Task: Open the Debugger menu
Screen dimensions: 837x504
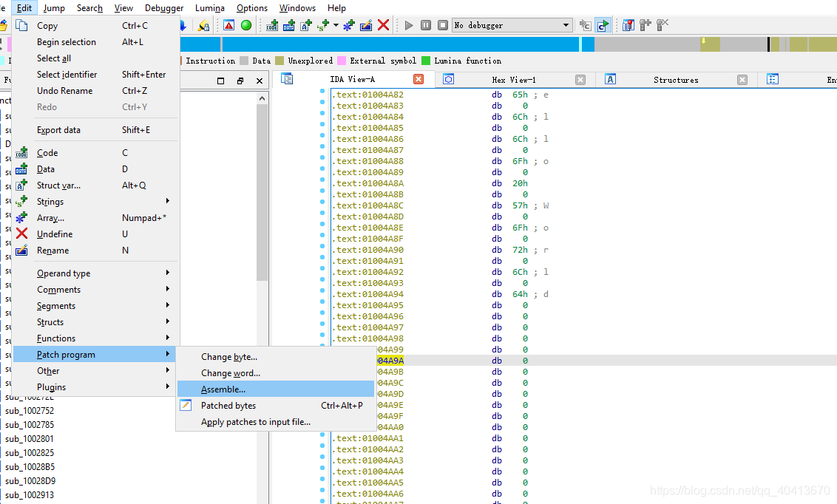Action: (x=164, y=8)
